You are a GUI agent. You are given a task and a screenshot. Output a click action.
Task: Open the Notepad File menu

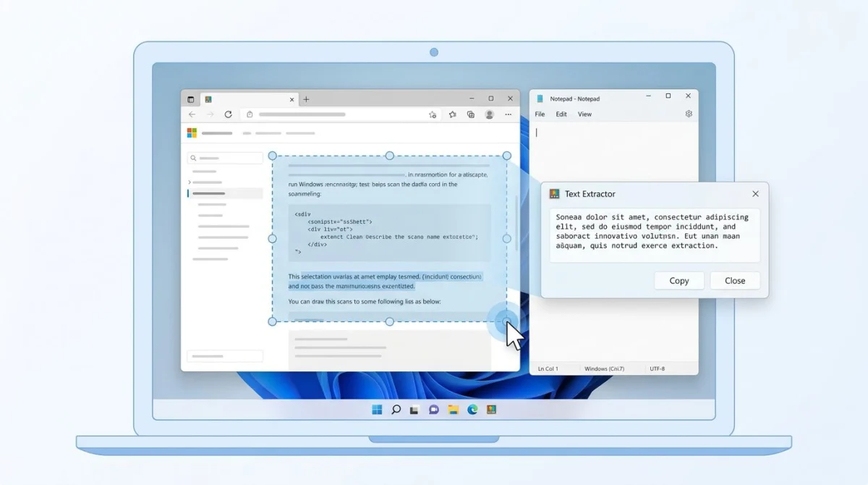tap(540, 114)
